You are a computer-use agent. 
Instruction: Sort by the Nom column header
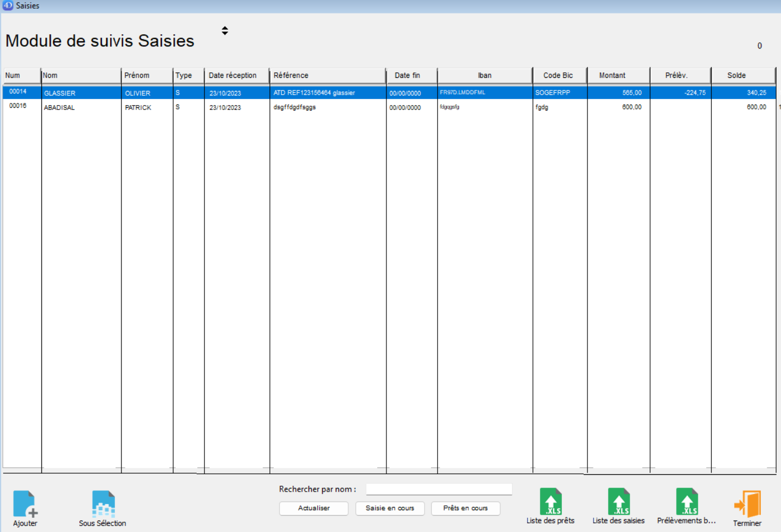coord(81,76)
